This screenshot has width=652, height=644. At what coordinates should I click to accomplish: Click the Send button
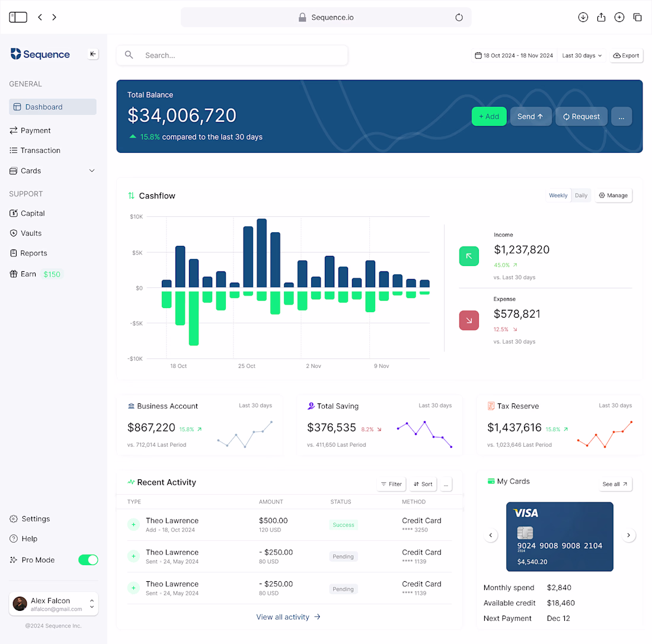(x=530, y=116)
